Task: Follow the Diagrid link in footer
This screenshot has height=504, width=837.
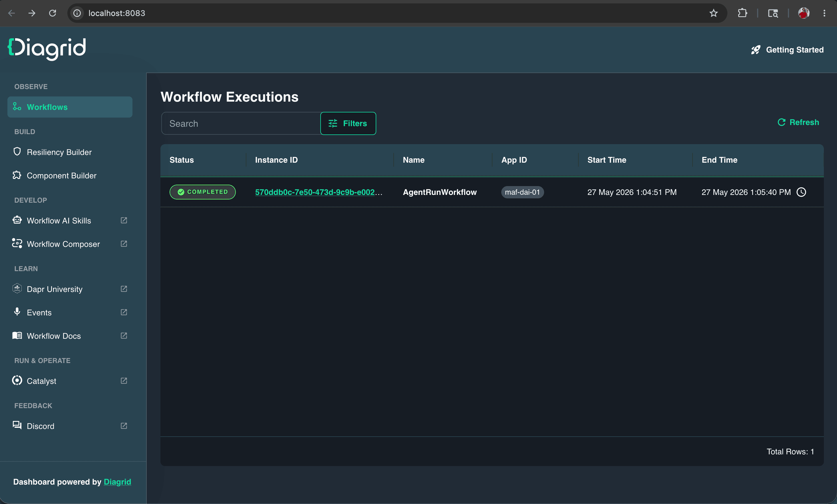Action: point(117,481)
